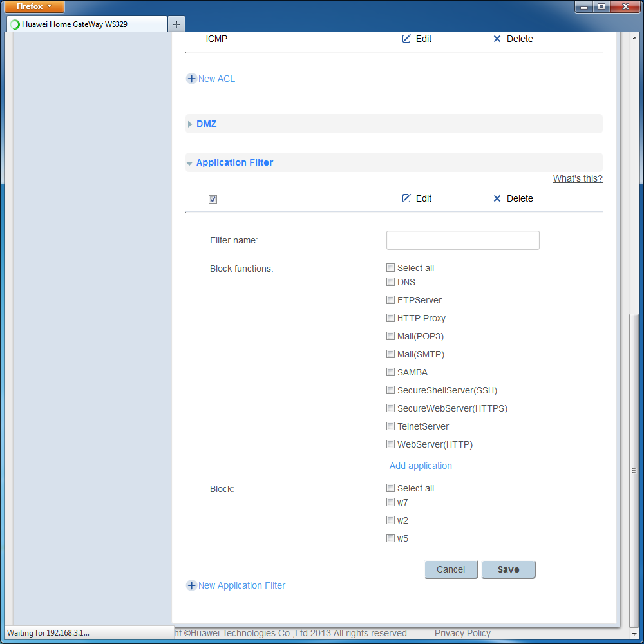This screenshot has height=644, width=644.
Task: Enable Mail(POP3) blocking
Action: (x=391, y=336)
